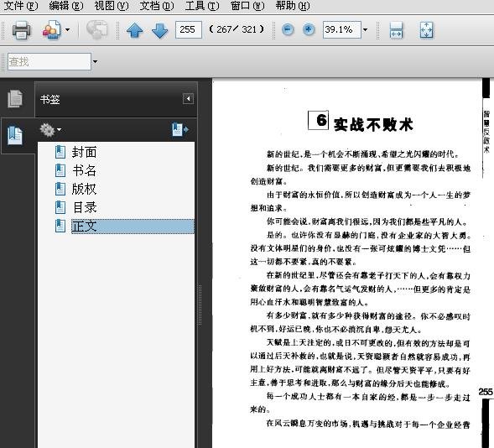
Task: Click the fit width scrolling icon
Action: [x=396, y=30]
